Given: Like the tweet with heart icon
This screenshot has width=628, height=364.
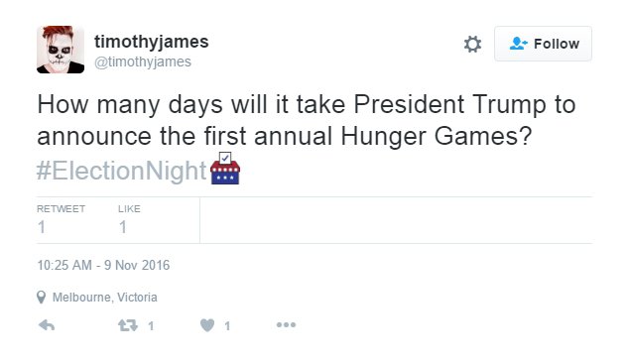Looking at the screenshot, I should click(x=207, y=325).
